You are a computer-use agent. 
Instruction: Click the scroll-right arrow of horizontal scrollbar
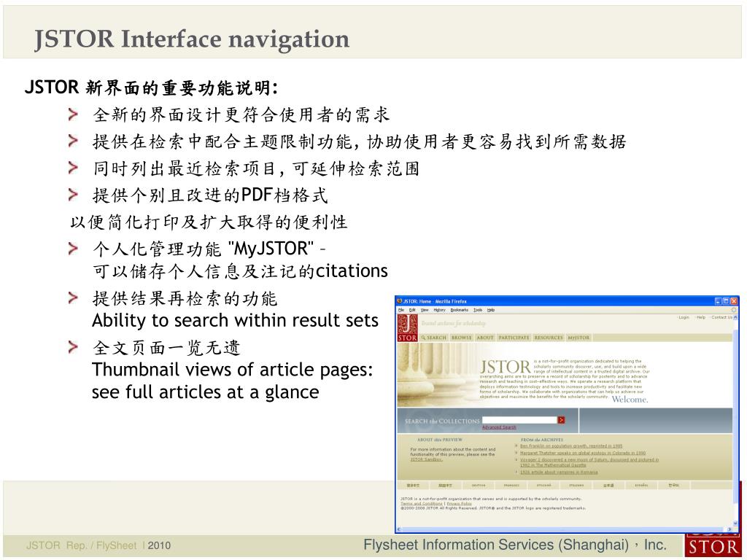coord(729,529)
